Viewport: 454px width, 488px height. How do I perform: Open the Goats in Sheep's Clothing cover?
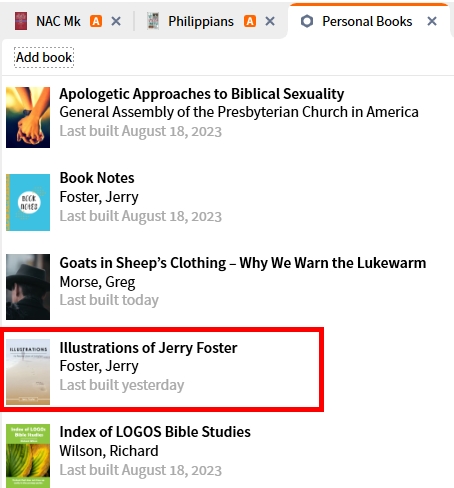(28, 287)
